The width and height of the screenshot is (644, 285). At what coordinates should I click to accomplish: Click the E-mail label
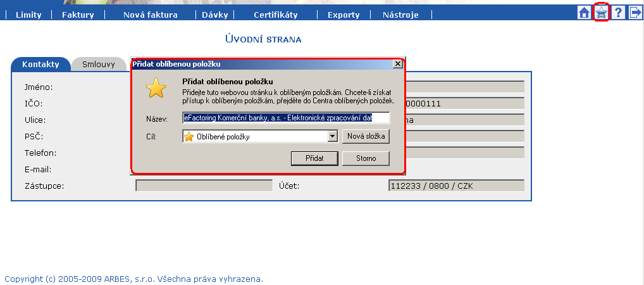point(38,170)
